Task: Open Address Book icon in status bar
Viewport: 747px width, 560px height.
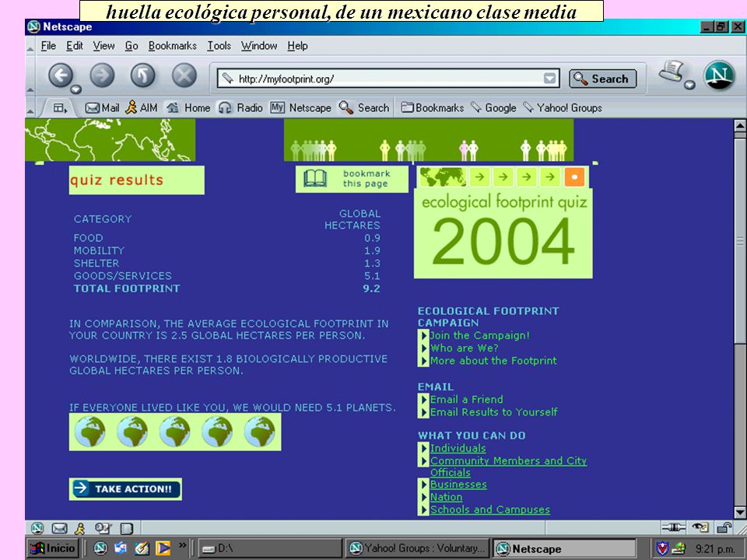Action: pyautogui.click(x=126, y=528)
